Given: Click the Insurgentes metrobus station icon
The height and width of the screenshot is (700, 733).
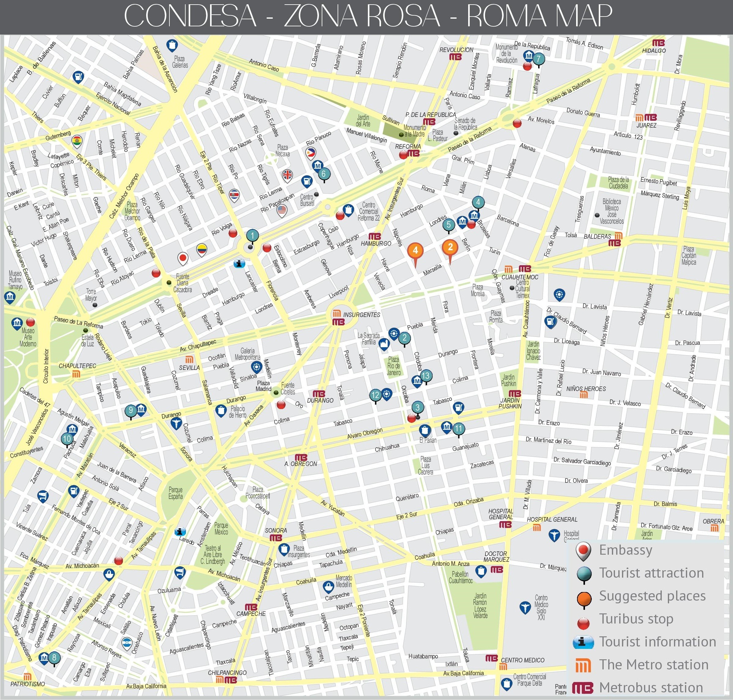Looking at the screenshot, I should 338,322.
